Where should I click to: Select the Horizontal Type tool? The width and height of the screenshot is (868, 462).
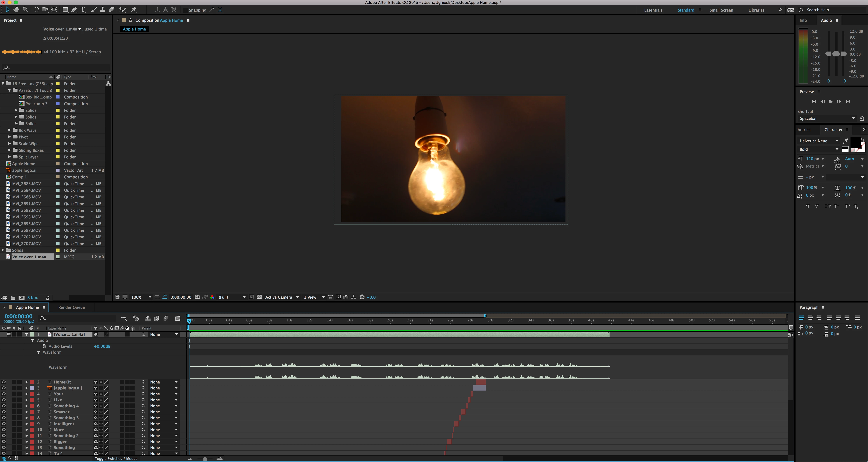(83, 10)
